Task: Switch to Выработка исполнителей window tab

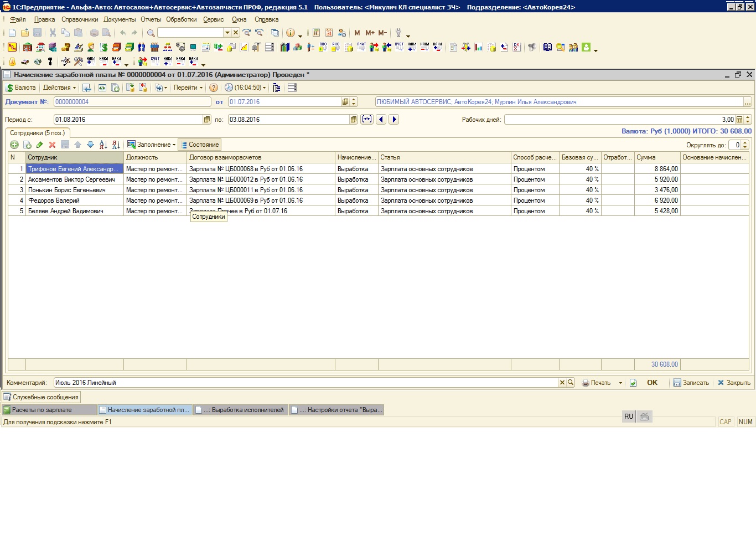Action: coord(241,410)
